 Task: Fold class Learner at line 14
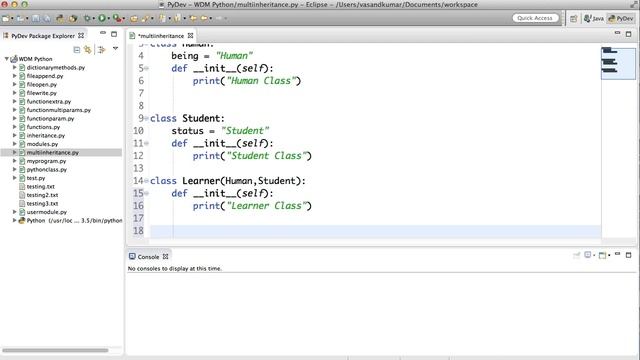[x=146, y=181]
